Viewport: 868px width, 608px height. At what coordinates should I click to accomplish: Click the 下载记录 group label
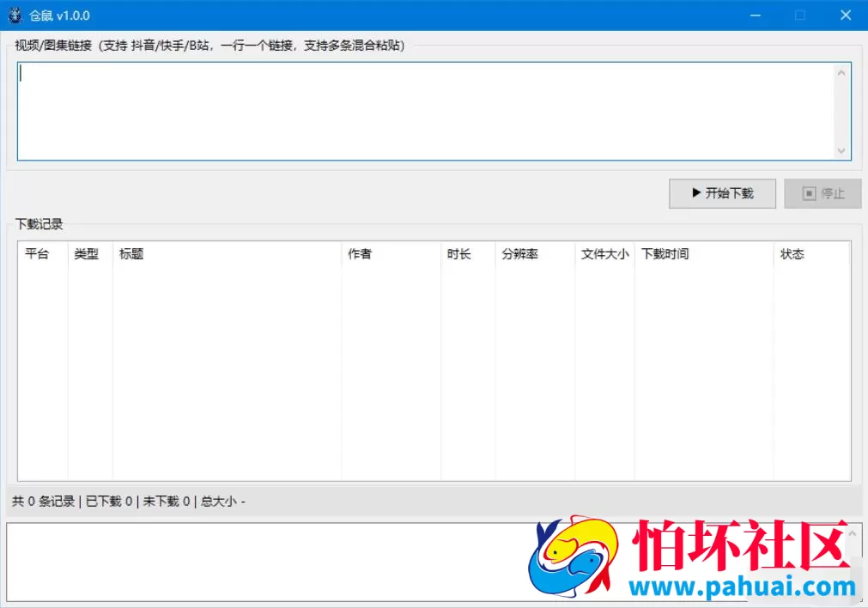39,224
